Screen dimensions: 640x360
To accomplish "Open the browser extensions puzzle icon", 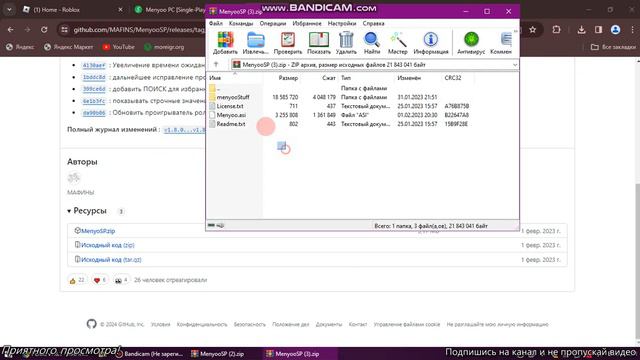I will (556, 30).
